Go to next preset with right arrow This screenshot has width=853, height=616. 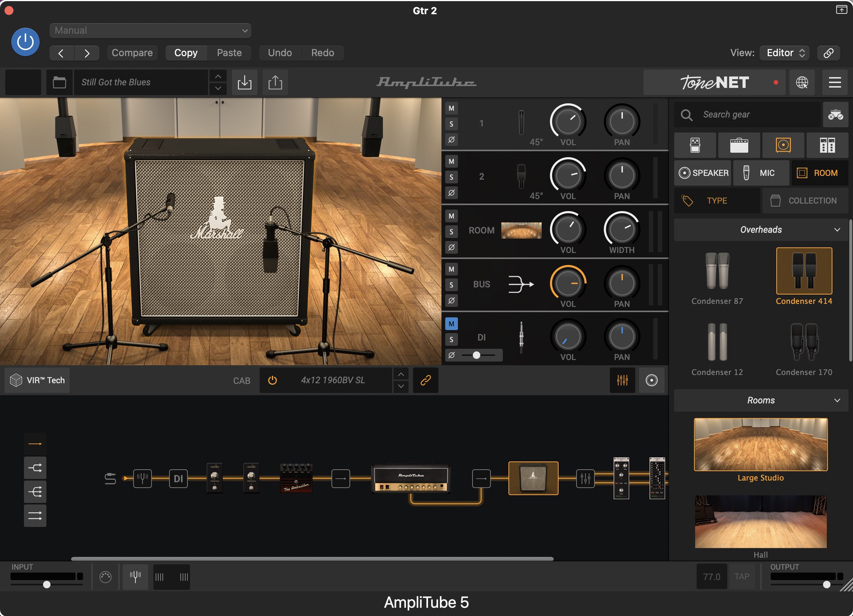87,53
